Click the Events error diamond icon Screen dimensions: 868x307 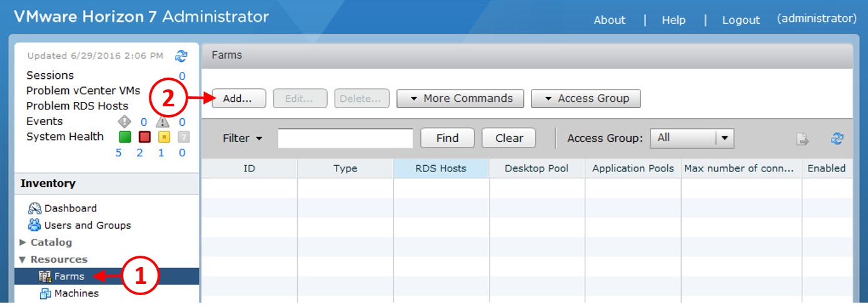point(124,122)
